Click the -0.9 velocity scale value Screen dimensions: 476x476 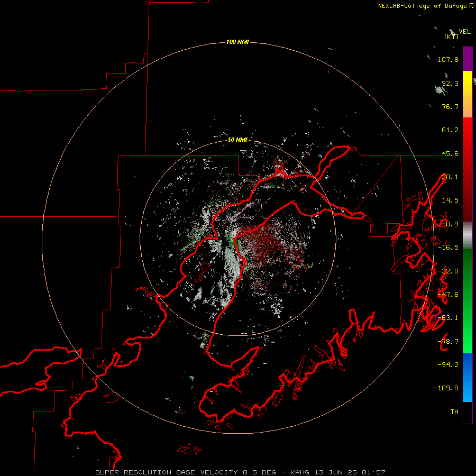click(x=450, y=224)
